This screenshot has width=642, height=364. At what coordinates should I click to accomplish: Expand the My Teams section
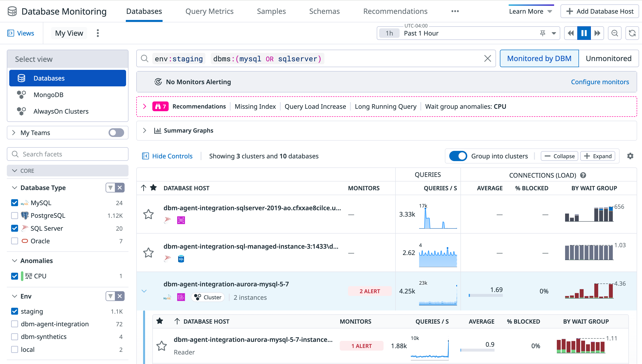(x=14, y=133)
